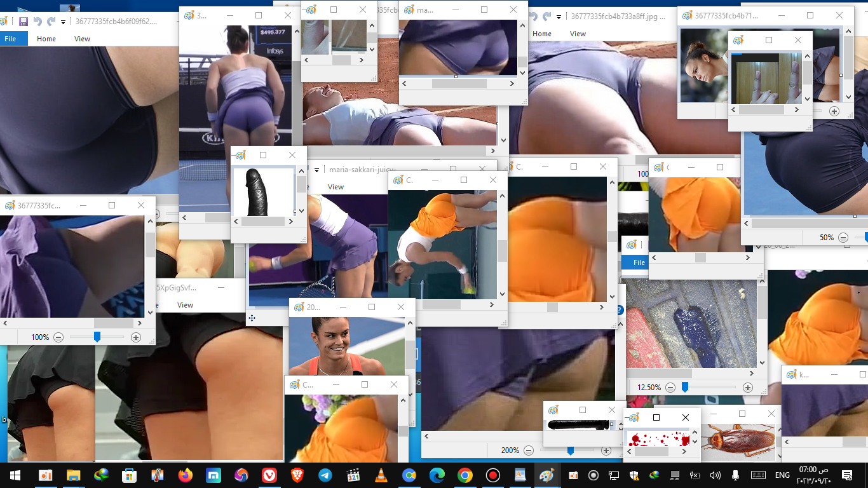Screen dimensions: 868x488
Task: Open Google Chrome from the taskbar
Action: pos(465,475)
